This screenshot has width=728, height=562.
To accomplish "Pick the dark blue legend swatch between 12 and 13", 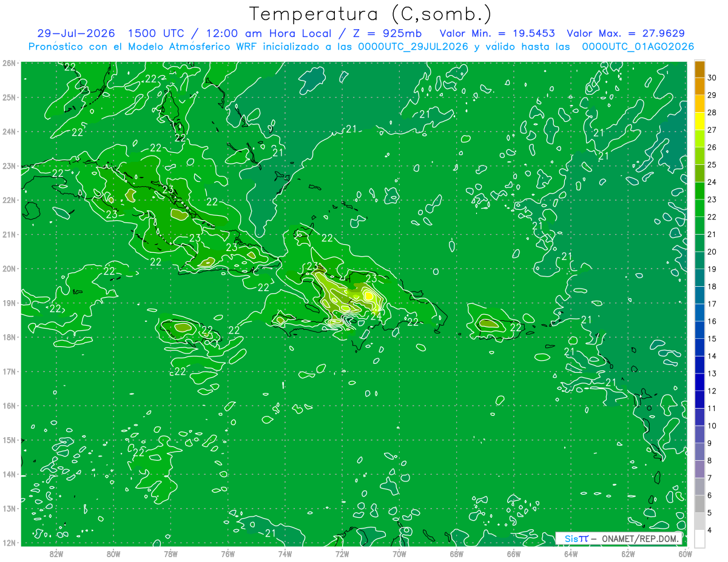I will pyautogui.click(x=699, y=381).
